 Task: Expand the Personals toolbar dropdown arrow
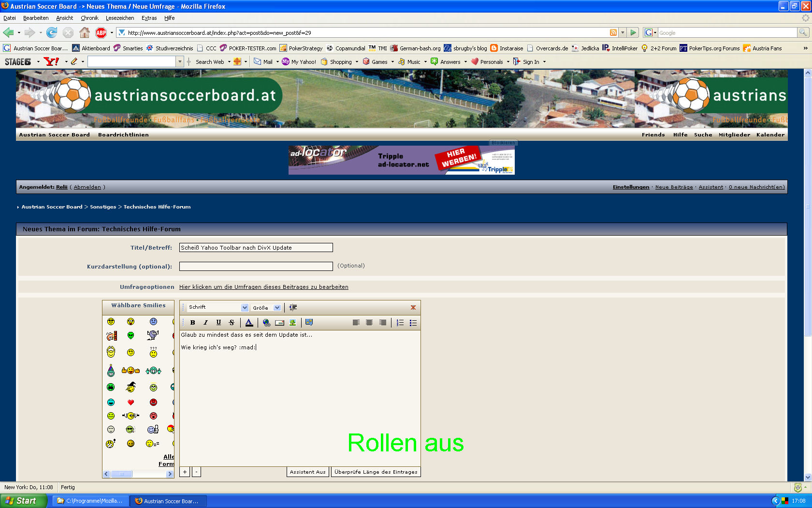(x=508, y=62)
